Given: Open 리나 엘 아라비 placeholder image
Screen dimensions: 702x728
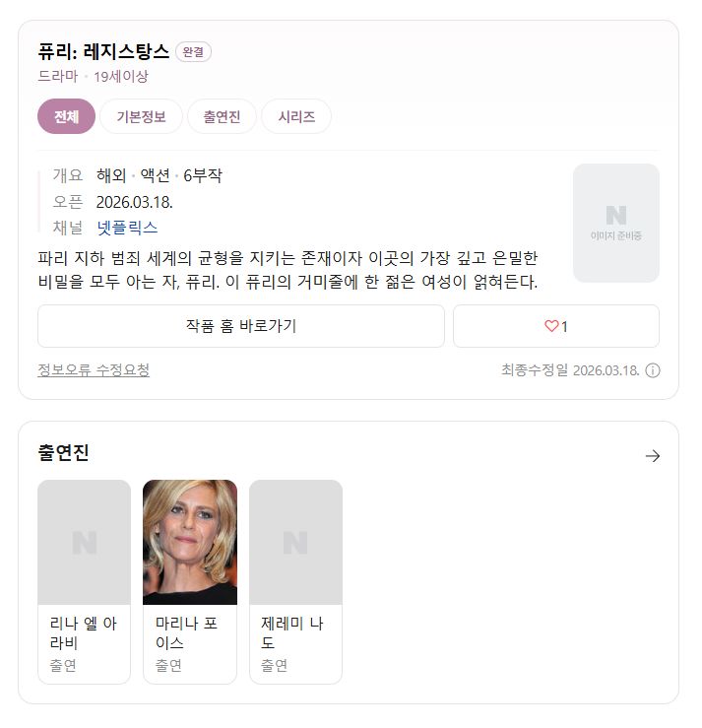Looking at the screenshot, I should pos(84,542).
